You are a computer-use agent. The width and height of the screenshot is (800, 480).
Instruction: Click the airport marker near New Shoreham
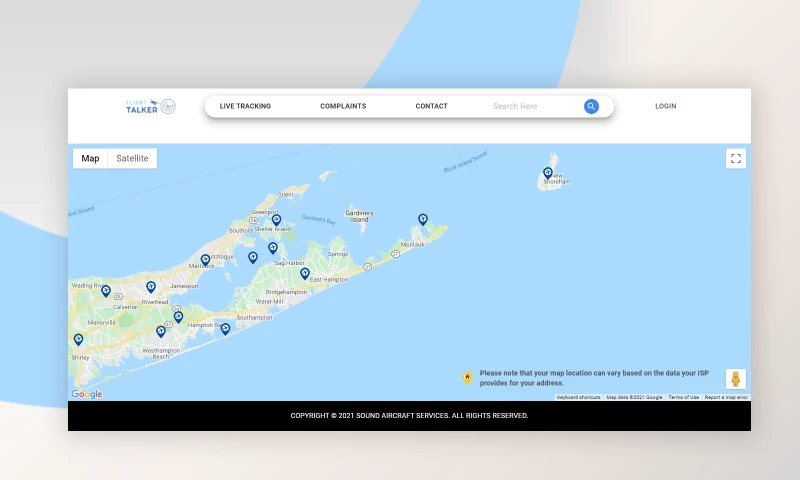click(547, 173)
